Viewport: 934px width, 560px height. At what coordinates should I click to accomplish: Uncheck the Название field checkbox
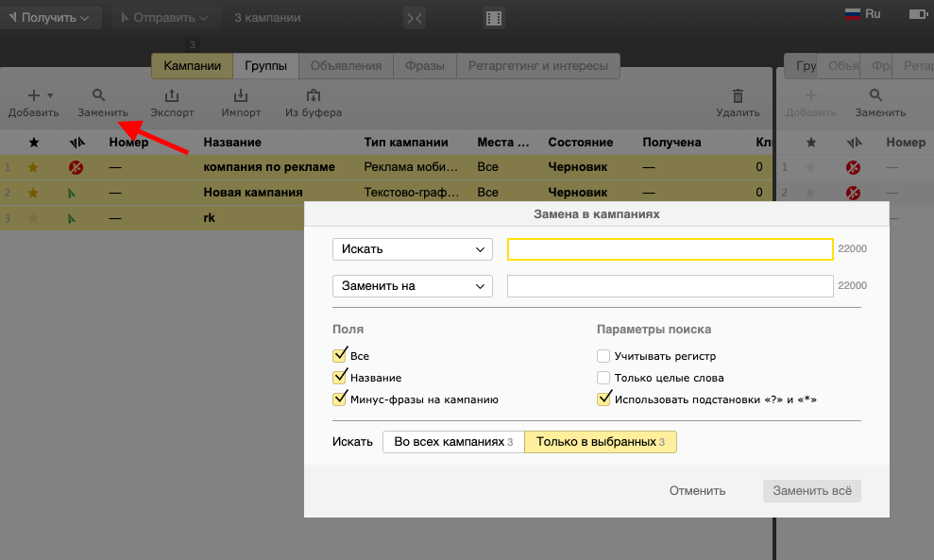[340, 377]
